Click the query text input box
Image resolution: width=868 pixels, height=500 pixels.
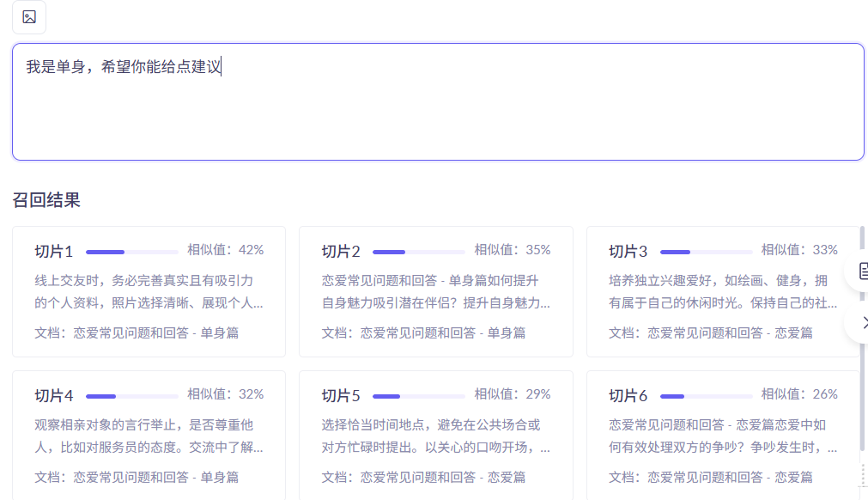pos(438,102)
